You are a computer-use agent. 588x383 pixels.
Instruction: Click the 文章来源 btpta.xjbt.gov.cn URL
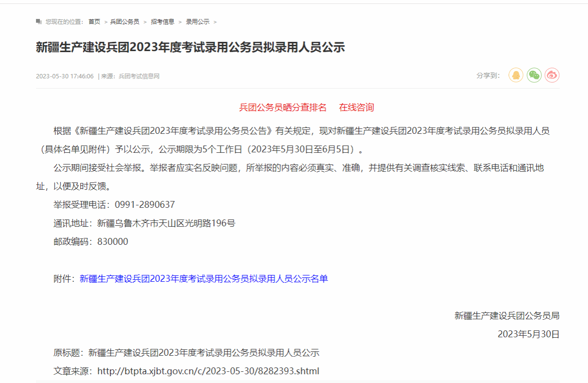pos(208,371)
